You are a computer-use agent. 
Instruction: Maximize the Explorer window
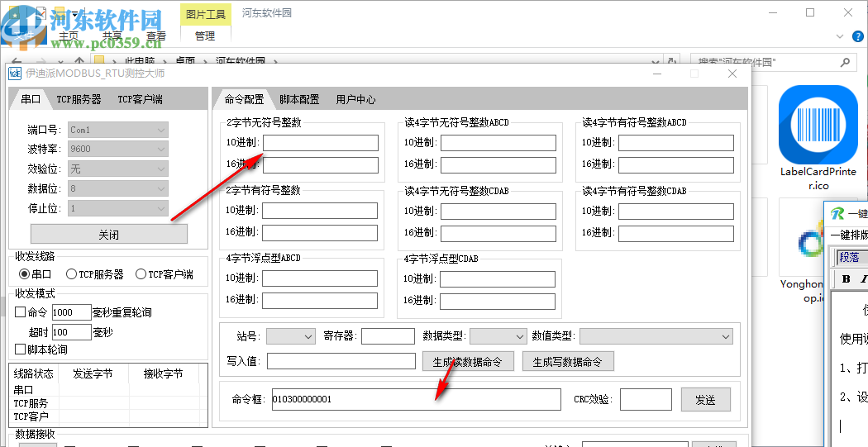tap(810, 12)
